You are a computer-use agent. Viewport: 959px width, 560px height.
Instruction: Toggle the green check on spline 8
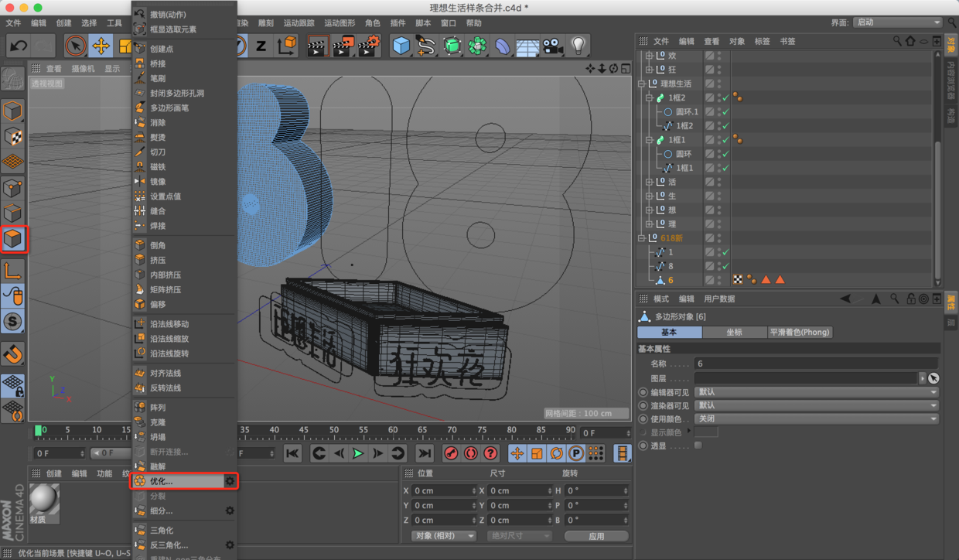point(725,266)
